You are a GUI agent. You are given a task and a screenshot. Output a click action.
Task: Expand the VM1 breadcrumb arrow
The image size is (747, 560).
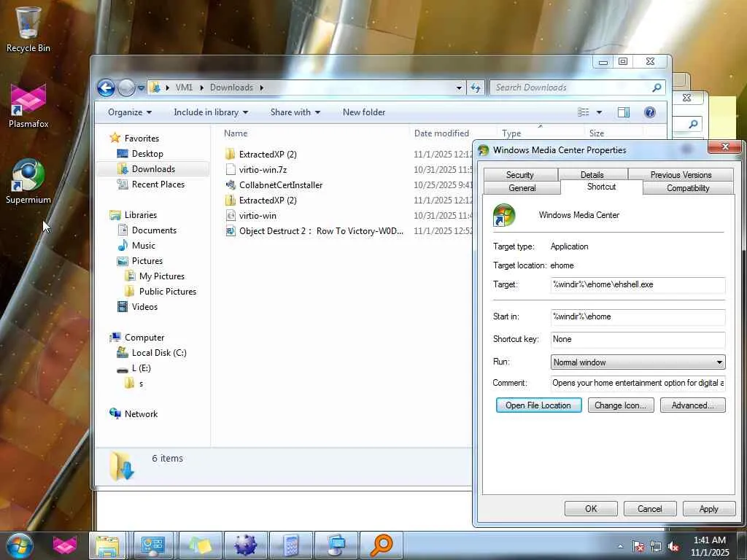(201, 87)
